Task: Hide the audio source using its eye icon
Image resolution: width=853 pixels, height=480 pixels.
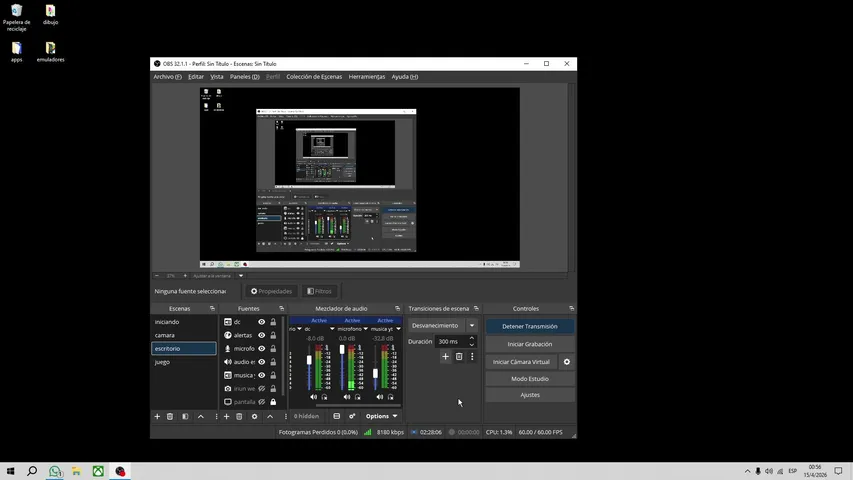Action: (x=262, y=362)
